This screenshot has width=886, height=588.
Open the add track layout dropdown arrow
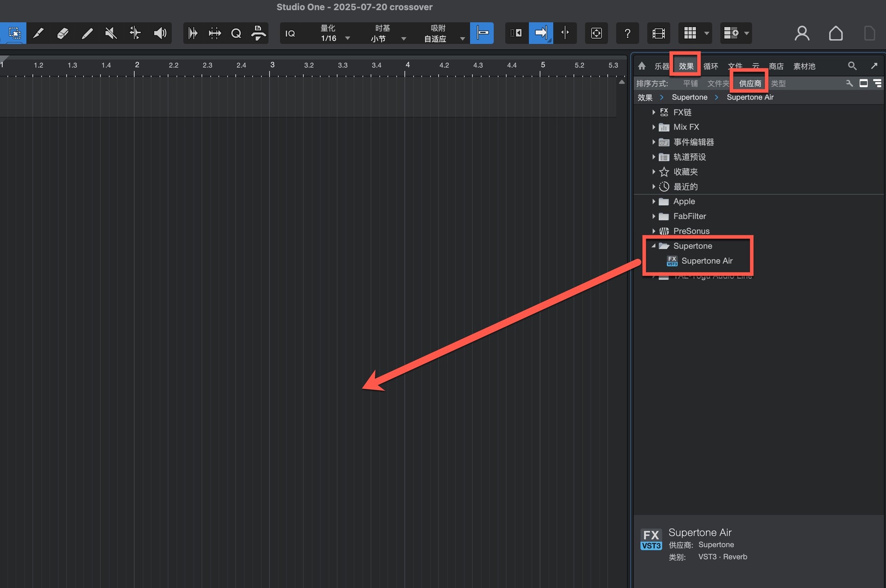[x=747, y=33]
